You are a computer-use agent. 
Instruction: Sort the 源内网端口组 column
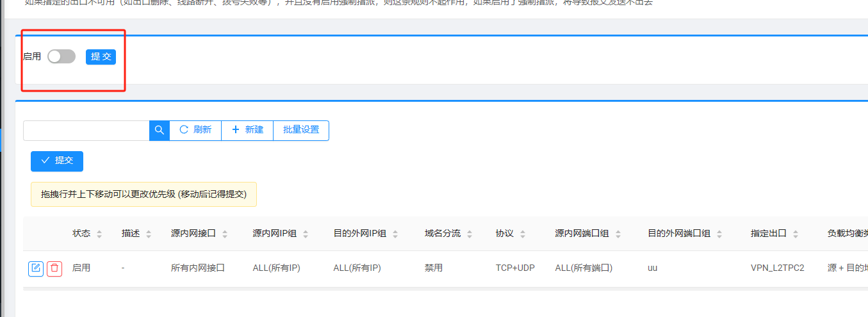click(x=618, y=234)
